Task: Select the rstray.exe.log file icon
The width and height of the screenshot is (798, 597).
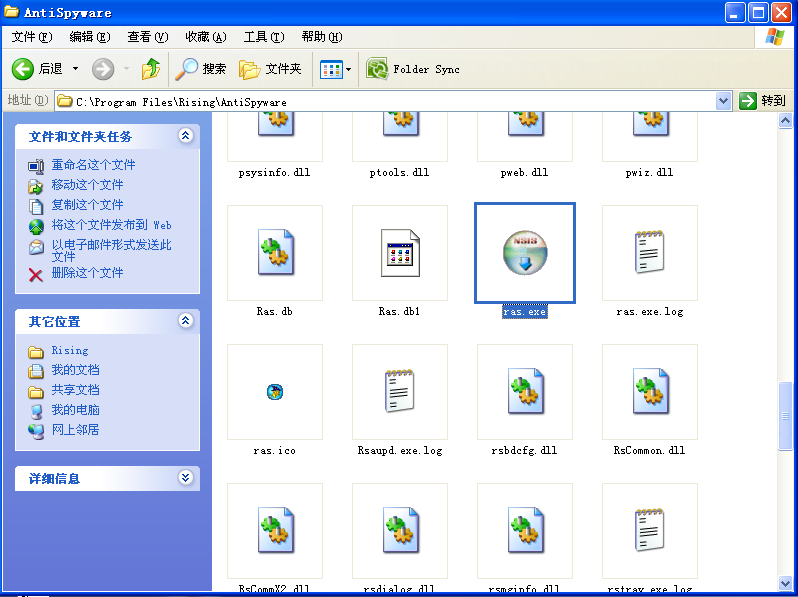Action: (650, 530)
